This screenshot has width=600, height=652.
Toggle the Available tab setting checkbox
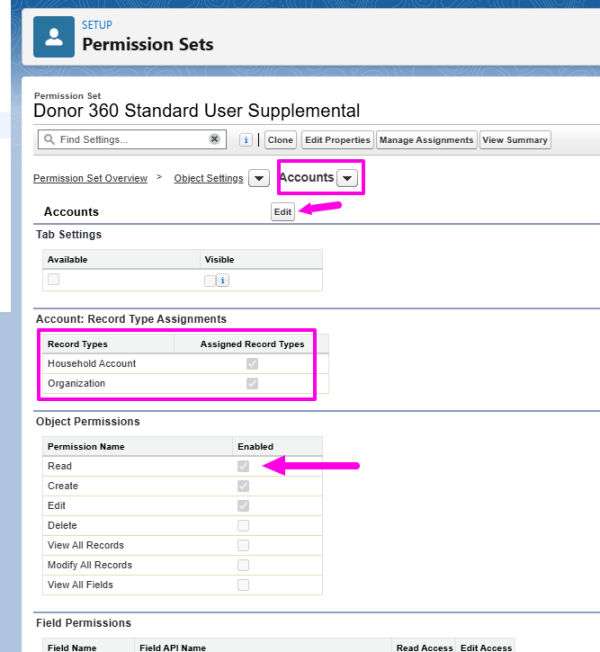[54, 279]
